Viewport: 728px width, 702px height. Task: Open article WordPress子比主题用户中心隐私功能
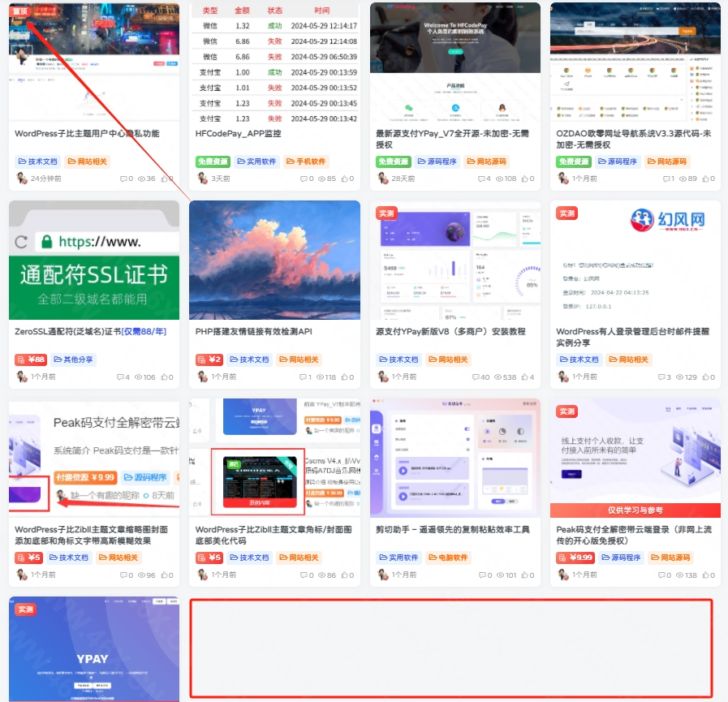point(87,134)
